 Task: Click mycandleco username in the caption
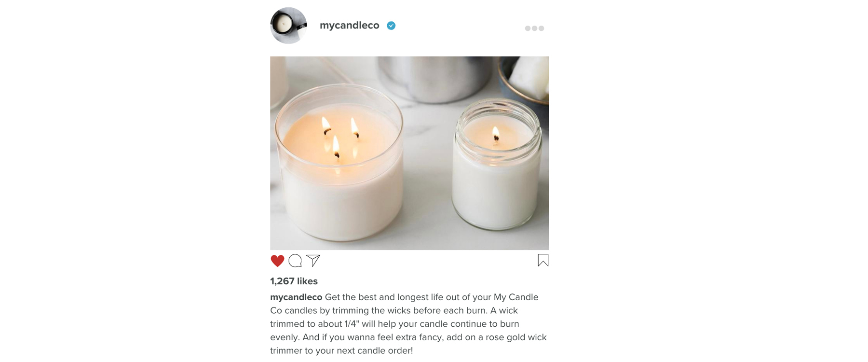296,297
